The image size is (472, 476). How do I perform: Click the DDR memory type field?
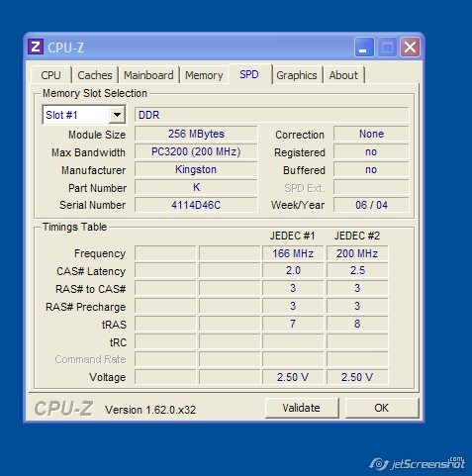point(271,115)
